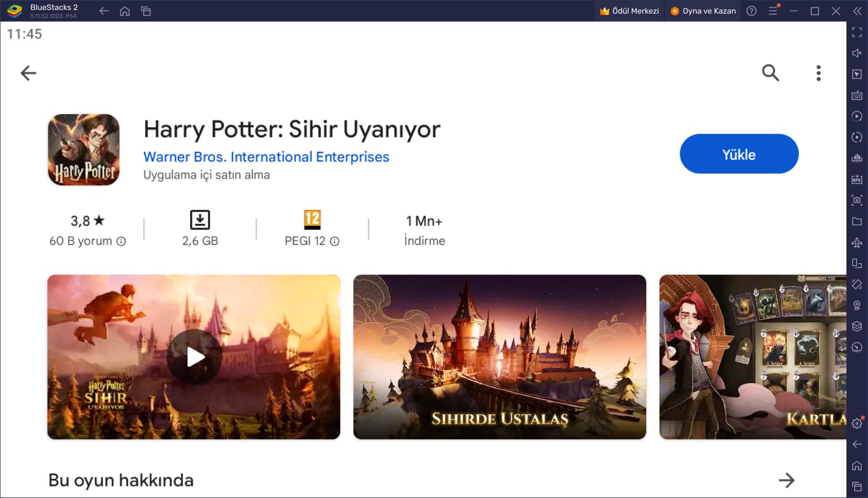Screen dimensions: 868x498
Task: Open recent tabs icon in title bar
Action: pyautogui.click(x=146, y=11)
